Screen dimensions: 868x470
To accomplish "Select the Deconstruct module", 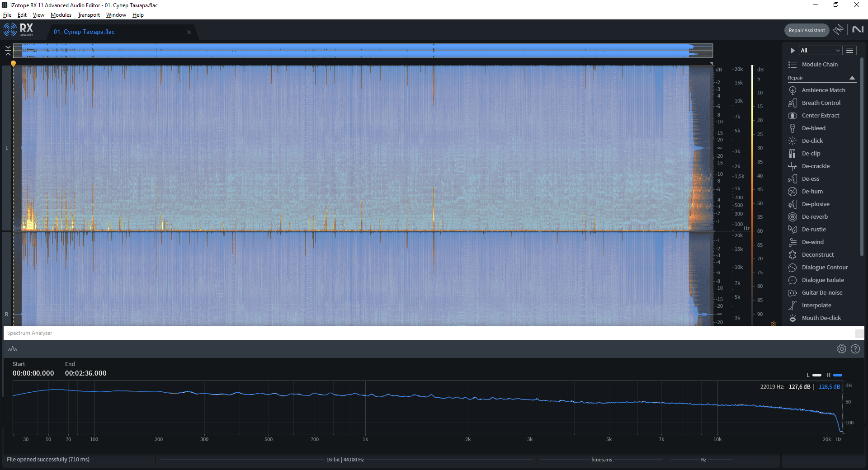I will (x=817, y=255).
